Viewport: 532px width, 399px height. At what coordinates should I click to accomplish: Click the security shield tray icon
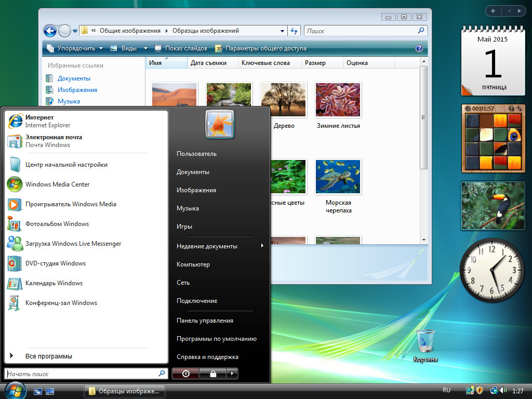click(x=480, y=391)
